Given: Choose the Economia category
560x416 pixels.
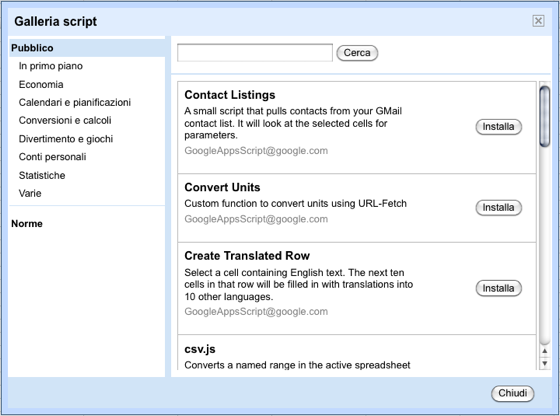Looking at the screenshot, I should pos(41,85).
